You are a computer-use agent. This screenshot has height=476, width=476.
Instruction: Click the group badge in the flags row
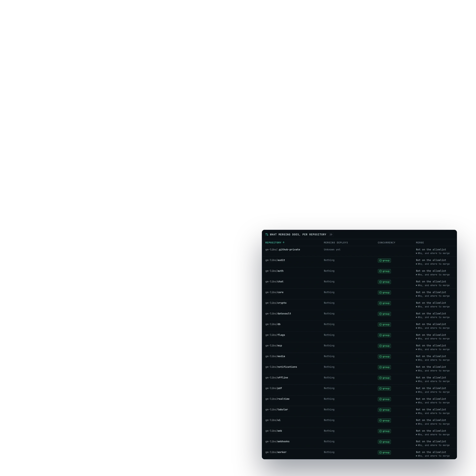(384, 335)
